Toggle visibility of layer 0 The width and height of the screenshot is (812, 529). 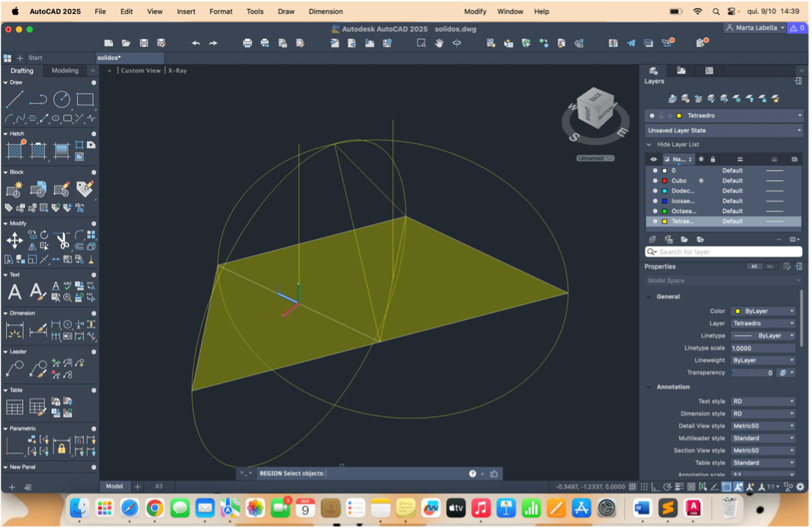point(655,171)
